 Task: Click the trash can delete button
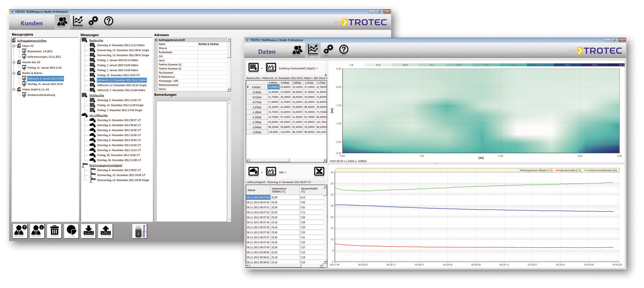click(x=54, y=230)
